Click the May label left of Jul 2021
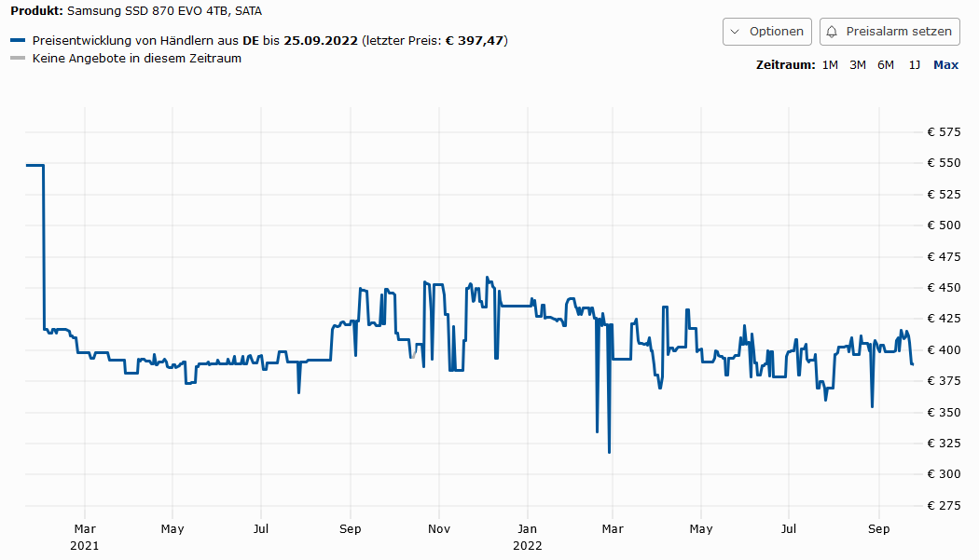This screenshot has height=560, width=979. pos(172,528)
